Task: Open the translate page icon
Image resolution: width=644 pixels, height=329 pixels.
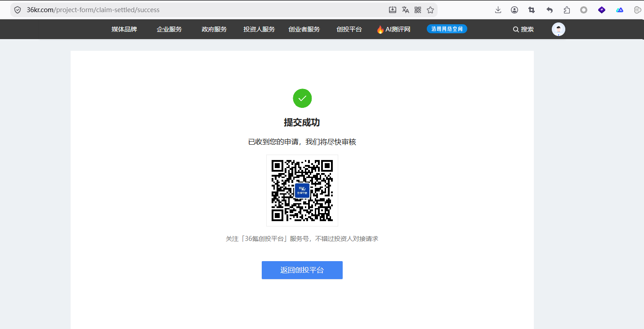Action: point(405,10)
